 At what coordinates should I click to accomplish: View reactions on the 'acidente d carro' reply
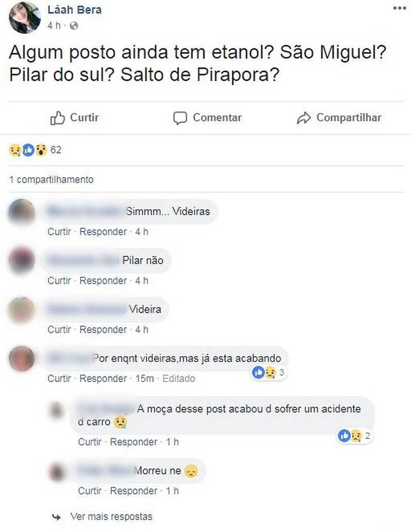click(x=354, y=435)
